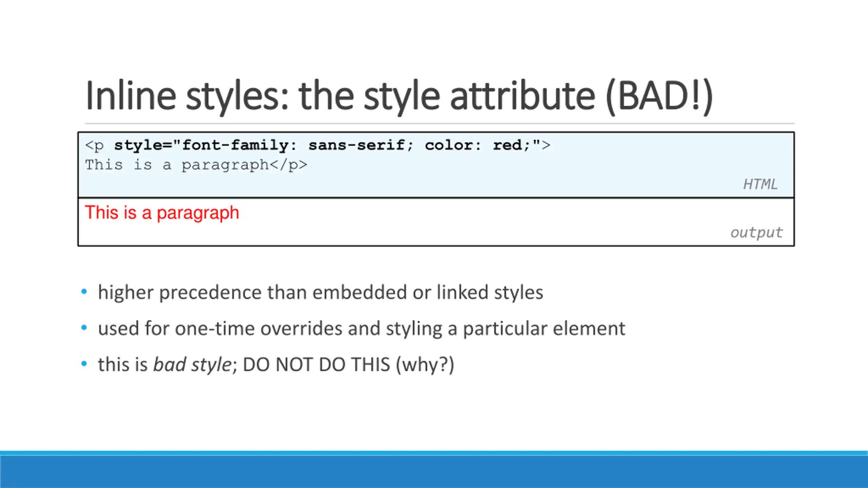Click the red 'This is a paragraph' output
The height and width of the screenshot is (488, 868).
tap(162, 213)
